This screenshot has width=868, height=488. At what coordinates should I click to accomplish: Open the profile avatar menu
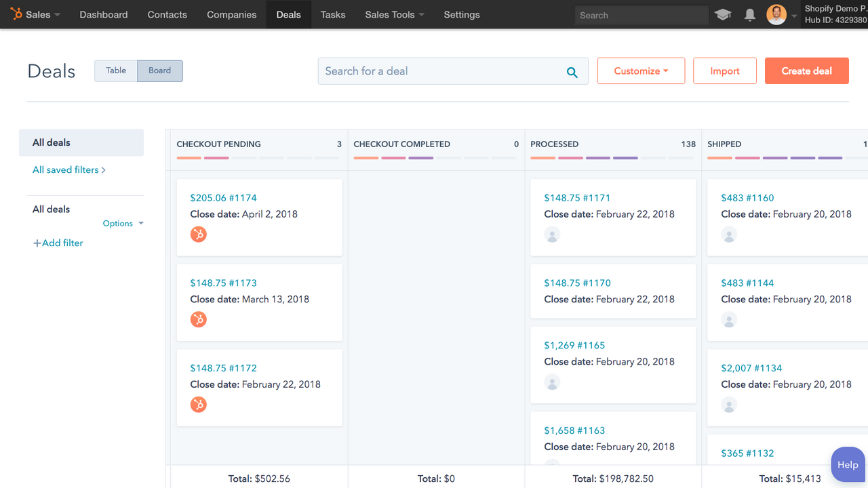(776, 14)
